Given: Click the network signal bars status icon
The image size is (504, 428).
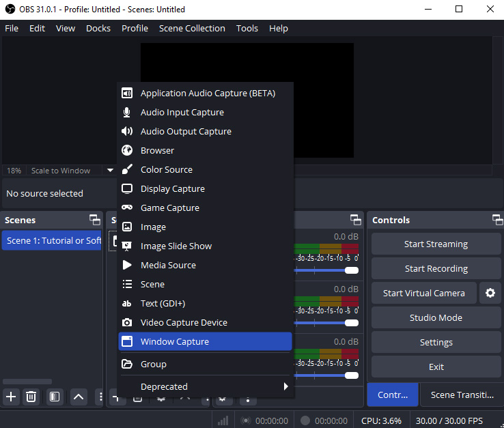Looking at the screenshot, I should (223, 420).
